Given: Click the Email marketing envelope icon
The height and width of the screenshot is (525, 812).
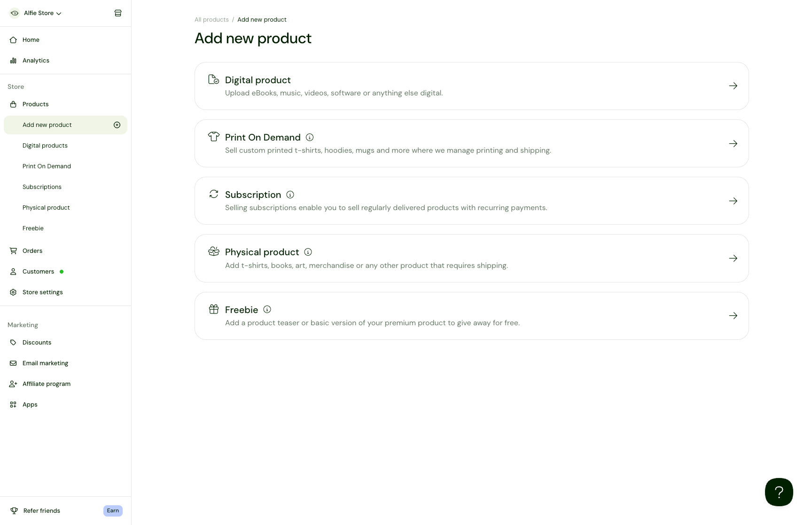Looking at the screenshot, I should click(14, 363).
